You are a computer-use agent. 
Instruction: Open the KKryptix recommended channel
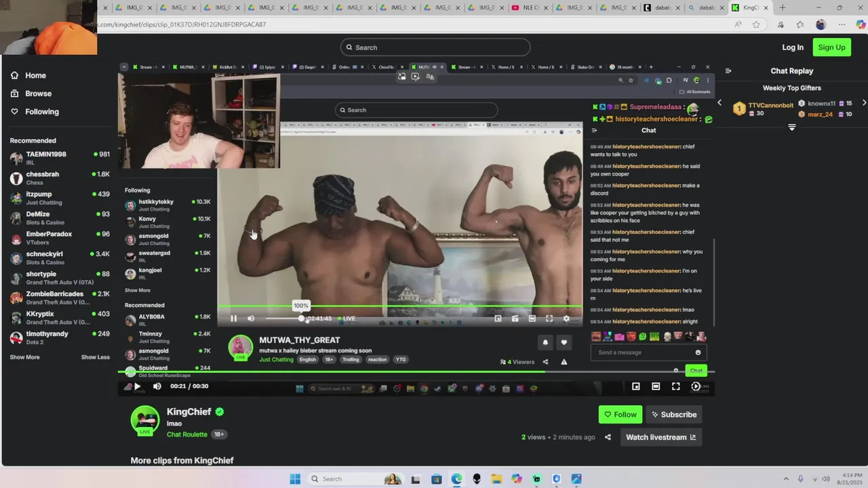[x=60, y=317]
